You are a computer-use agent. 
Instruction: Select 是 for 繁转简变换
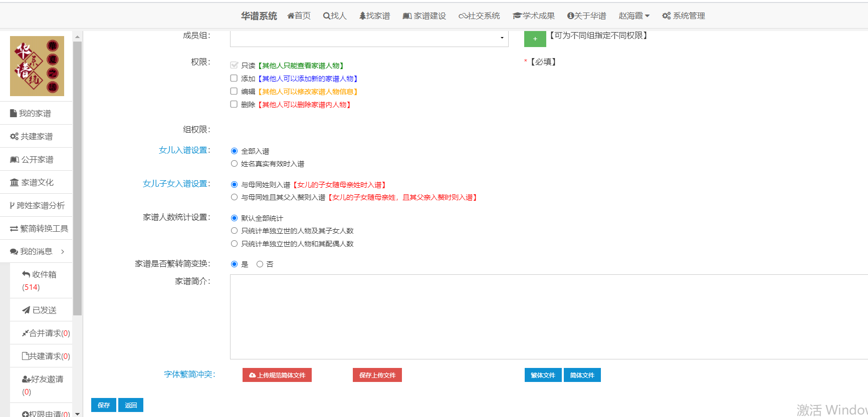click(x=234, y=264)
